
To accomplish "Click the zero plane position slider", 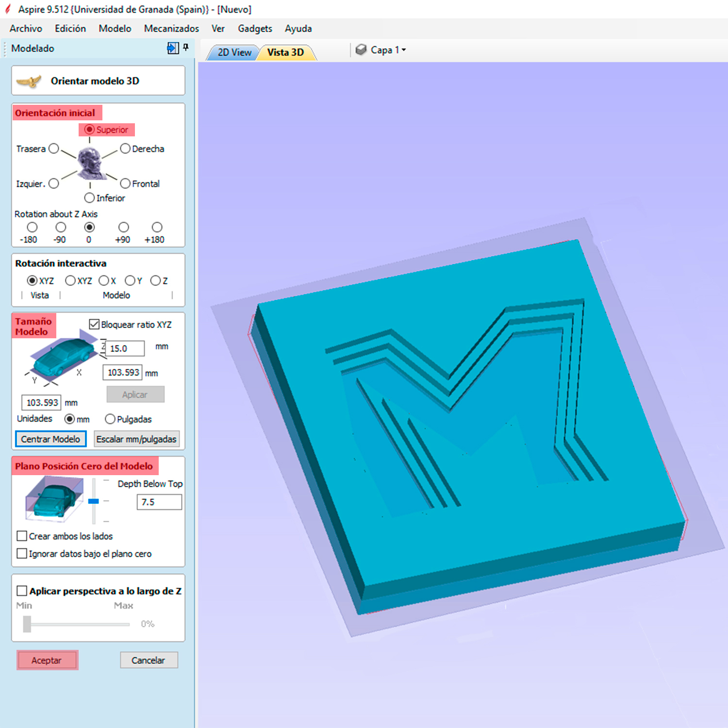I will pyautogui.click(x=94, y=501).
